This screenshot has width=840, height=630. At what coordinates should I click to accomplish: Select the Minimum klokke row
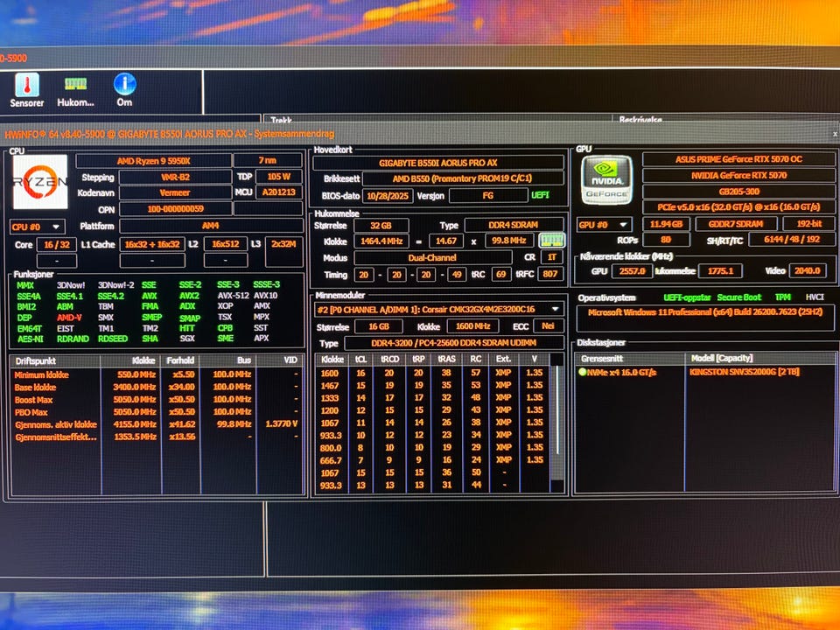(x=157, y=374)
